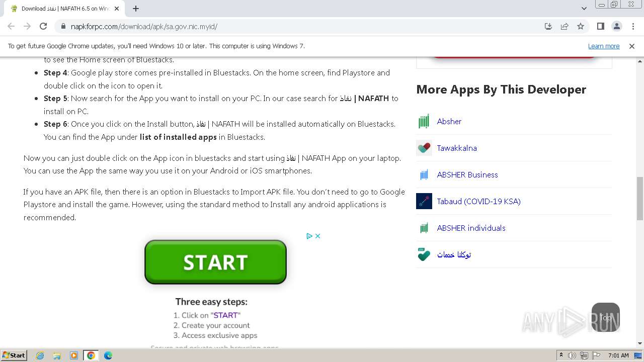Screen dimensions: 644x362
Task: Launch Internet Explorer from the taskbar
Action: [x=40, y=355]
